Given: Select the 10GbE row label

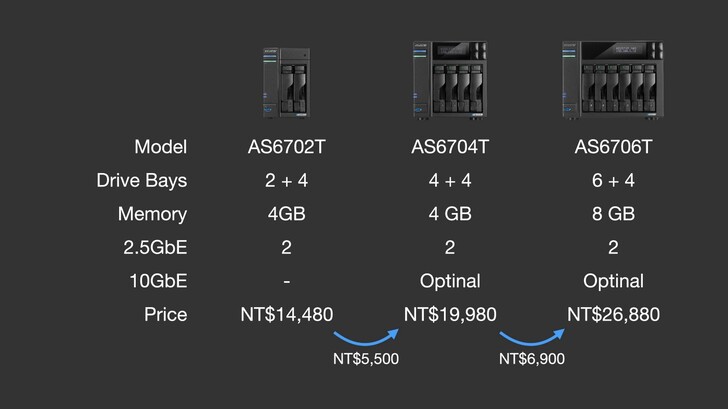Looking at the screenshot, I should coord(158,281).
